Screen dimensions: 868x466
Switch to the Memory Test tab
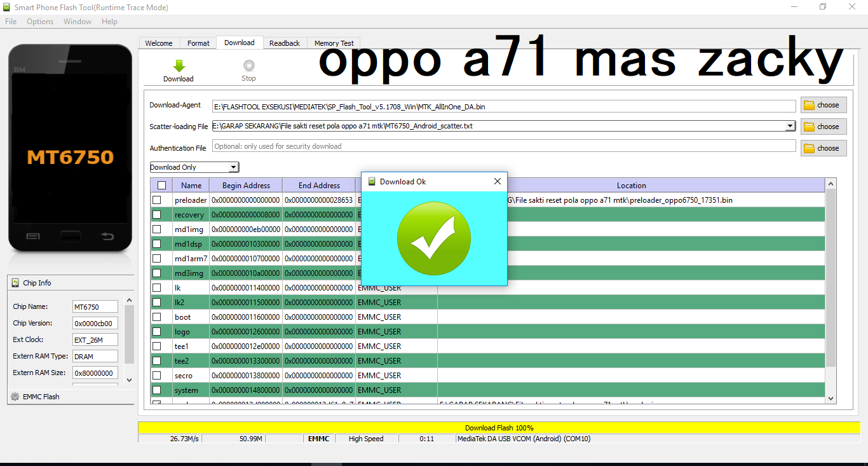tap(334, 43)
